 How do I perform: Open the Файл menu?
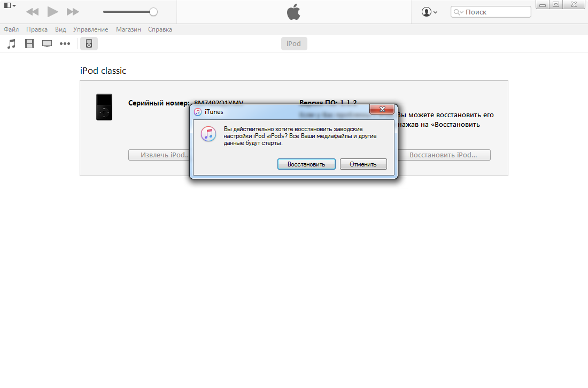11,29
